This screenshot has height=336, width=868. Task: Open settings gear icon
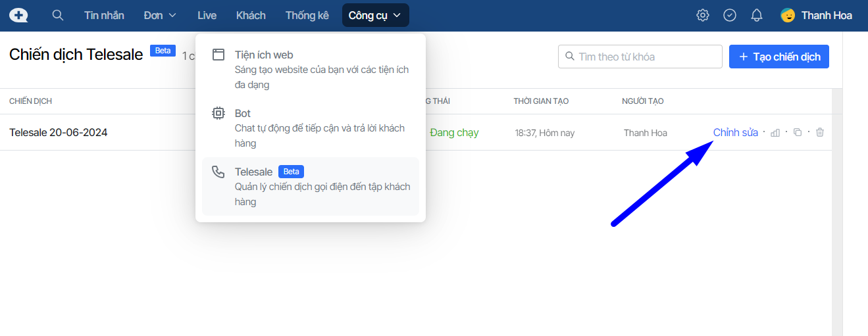[x=703, y=15]
